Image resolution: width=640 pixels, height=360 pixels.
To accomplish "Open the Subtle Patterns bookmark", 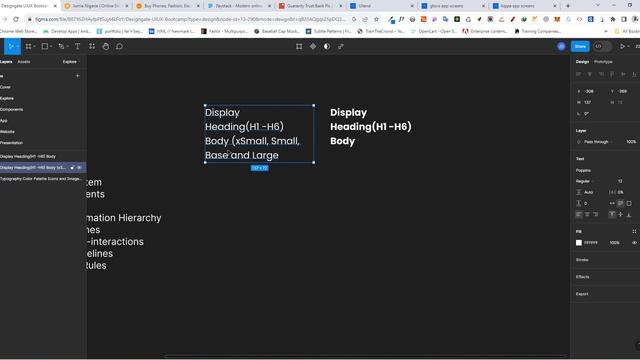I will [329, 31].
